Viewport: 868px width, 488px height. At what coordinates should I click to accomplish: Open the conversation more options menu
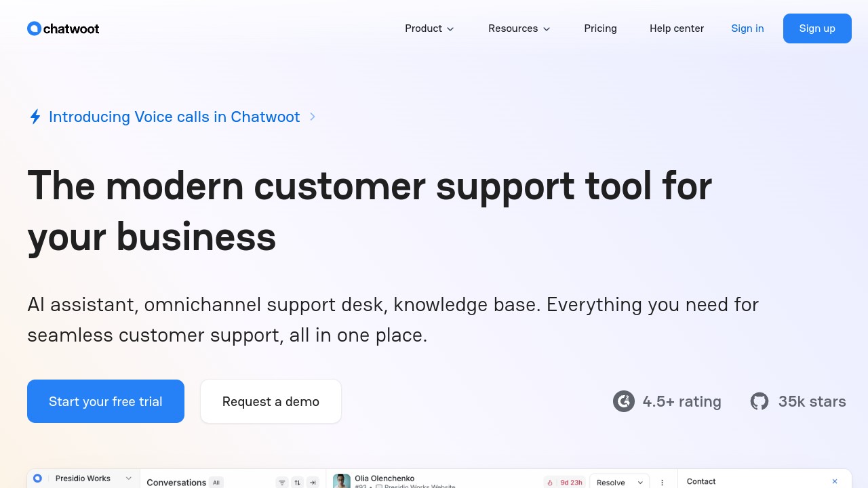[663, 483]
